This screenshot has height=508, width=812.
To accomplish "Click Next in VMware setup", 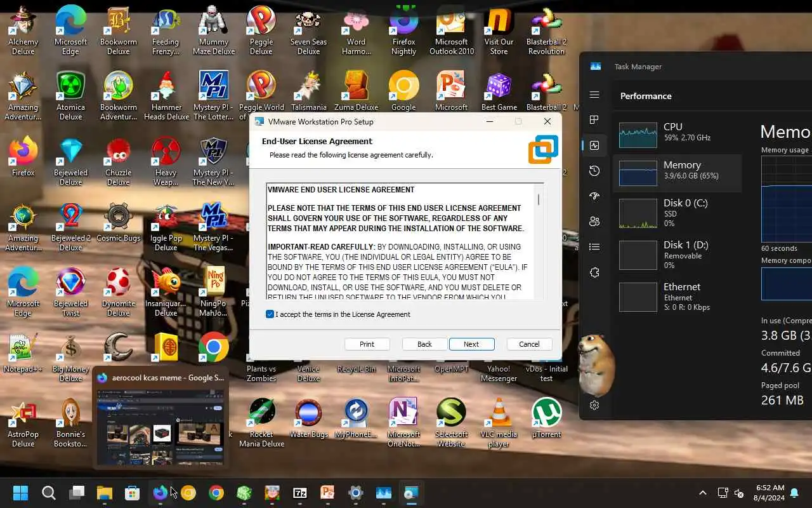I will coord(471,344).
